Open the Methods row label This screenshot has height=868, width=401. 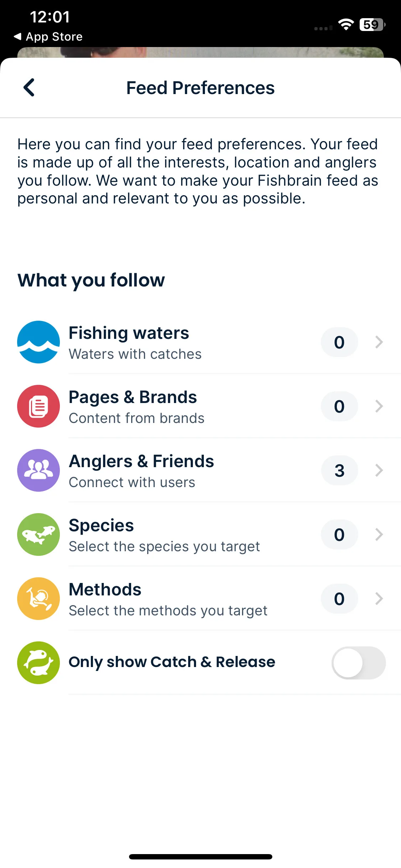tap(105, 589)
